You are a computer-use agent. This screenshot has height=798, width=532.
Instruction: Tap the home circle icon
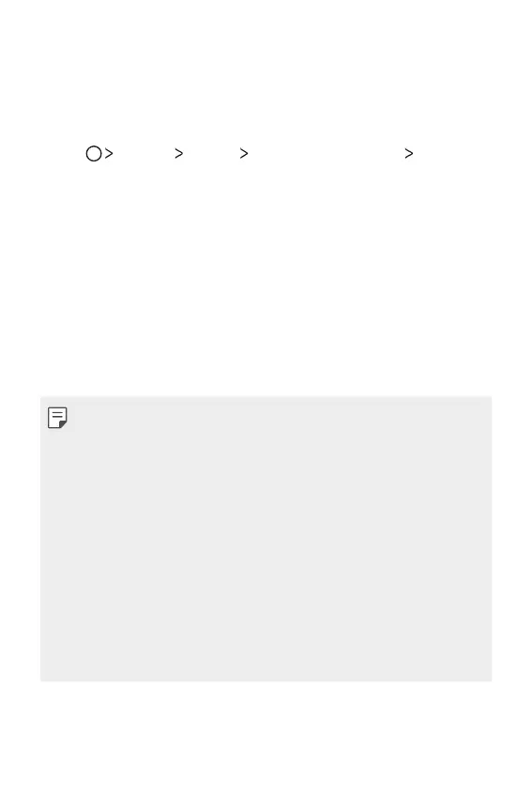click(x=94, y=153)
